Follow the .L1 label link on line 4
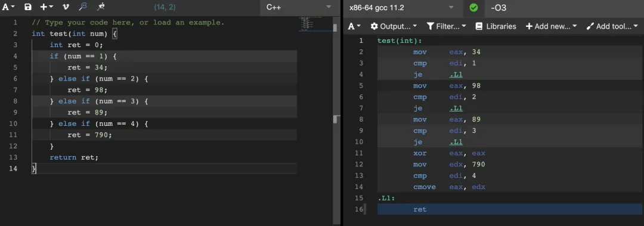This screenshot has width=644, height=226. coord(456,75)
